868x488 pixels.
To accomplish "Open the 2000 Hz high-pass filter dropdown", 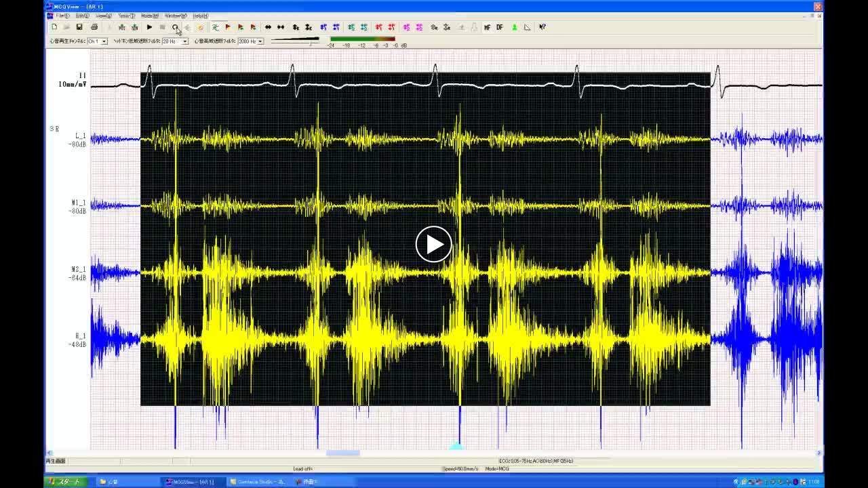I will pos(260,41).
